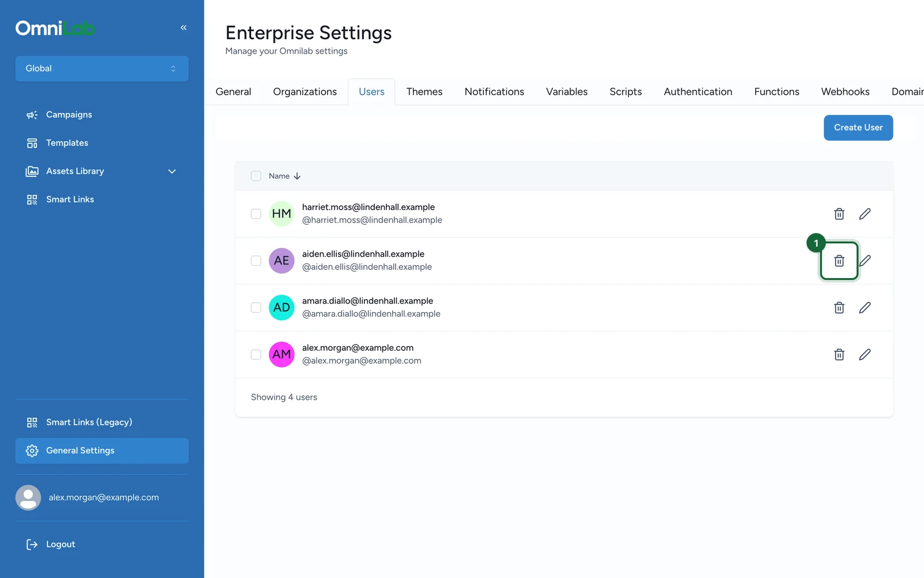Edit user amara.diallo with pencil icon
Image resolution: width=924 pixels, height=578 pixels.
pyautogui.click(x=865, y=307)
